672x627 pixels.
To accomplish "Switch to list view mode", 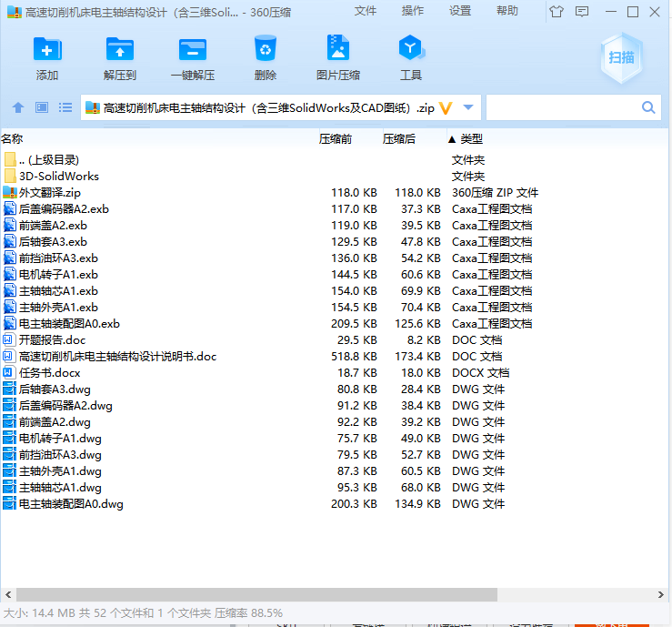I will coord(65,107).
